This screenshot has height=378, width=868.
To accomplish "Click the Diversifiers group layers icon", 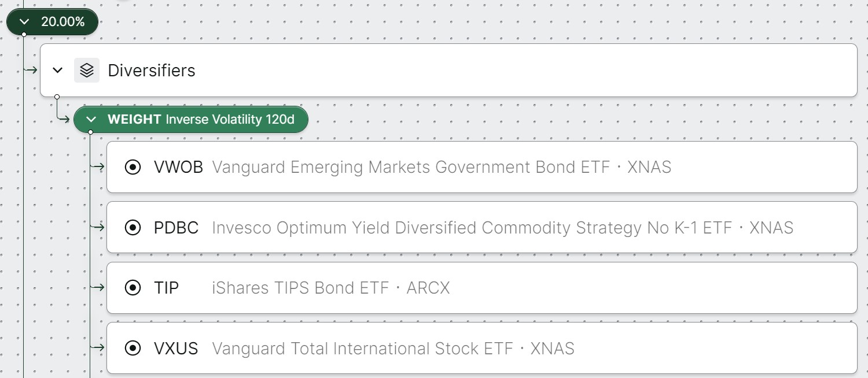I will click(x=87, y=71).
